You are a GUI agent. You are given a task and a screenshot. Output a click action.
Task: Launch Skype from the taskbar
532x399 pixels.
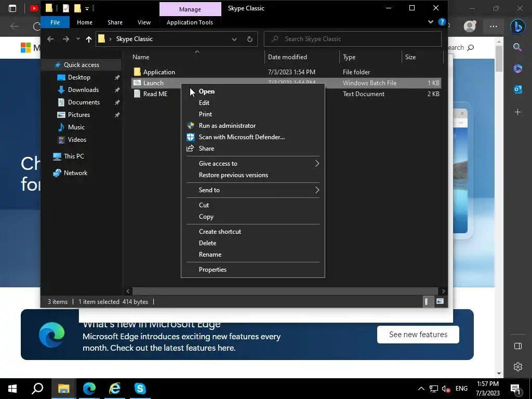(140, 389)
